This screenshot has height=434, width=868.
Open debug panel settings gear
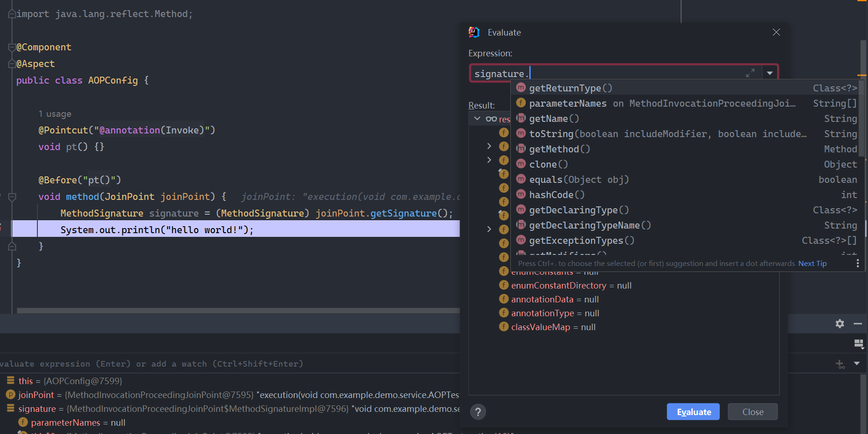coord(840,324)
